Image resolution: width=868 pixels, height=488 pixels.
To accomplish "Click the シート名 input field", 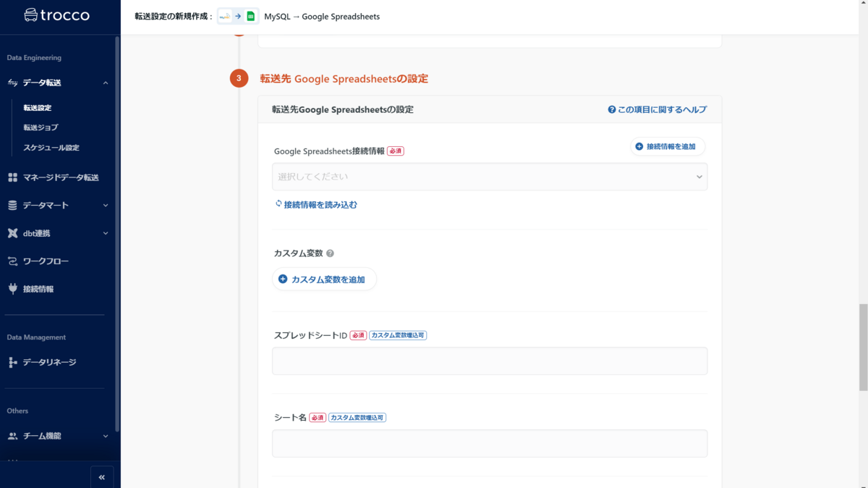I will pyautogui.click(x=490, y=443).
